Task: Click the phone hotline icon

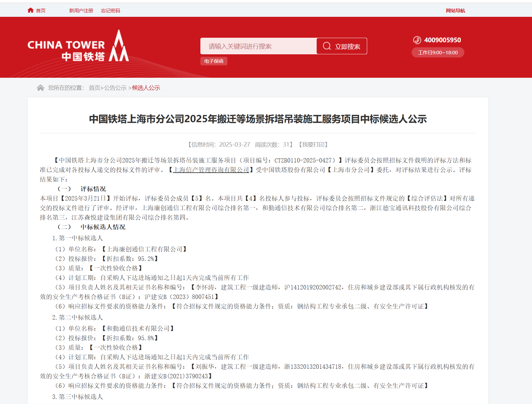Action: click(417, 40)
